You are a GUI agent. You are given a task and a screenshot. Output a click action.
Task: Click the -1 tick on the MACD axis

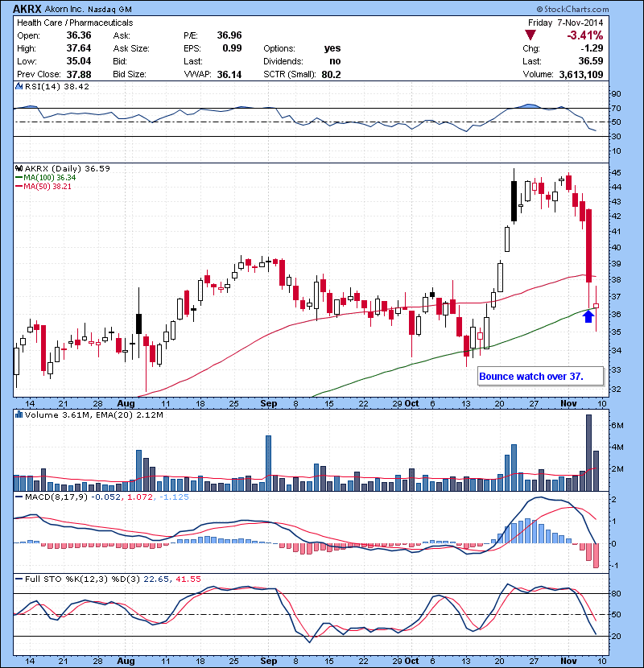coord(615,566)
